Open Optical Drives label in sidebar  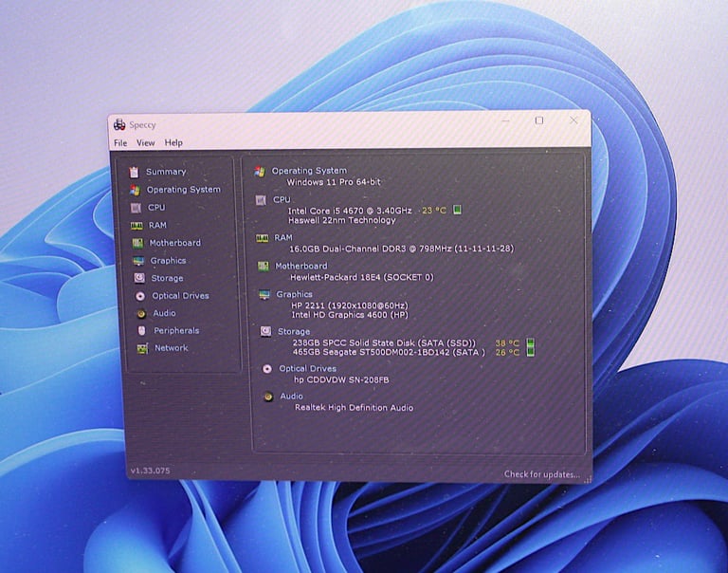tap(180, 296)
